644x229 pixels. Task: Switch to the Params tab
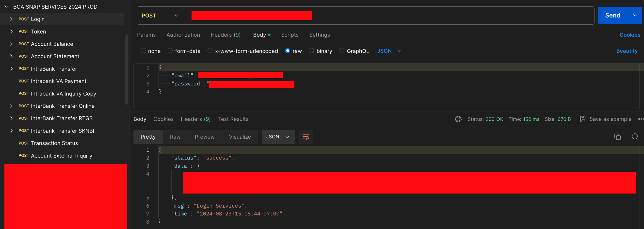coord(146,35)
